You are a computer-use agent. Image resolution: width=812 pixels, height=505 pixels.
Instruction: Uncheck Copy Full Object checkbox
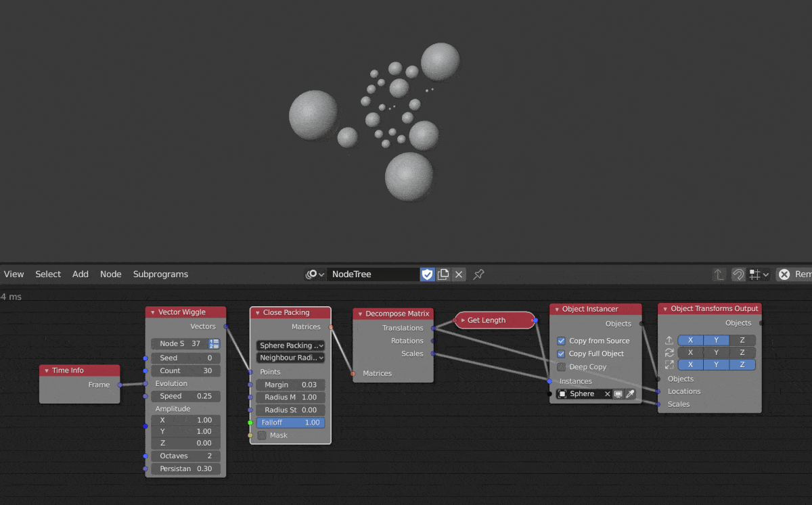click(561, 354)
